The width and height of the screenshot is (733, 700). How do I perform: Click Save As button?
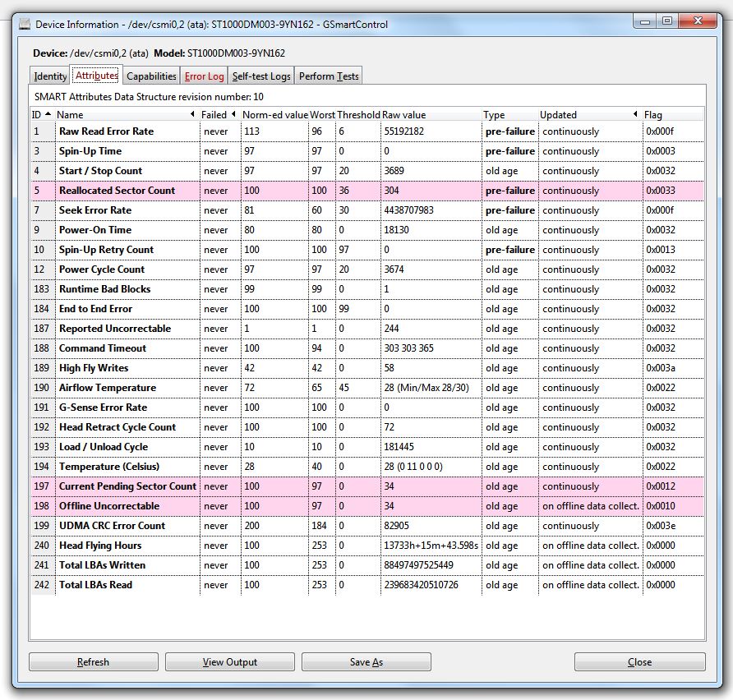click(x=366, y=662)
